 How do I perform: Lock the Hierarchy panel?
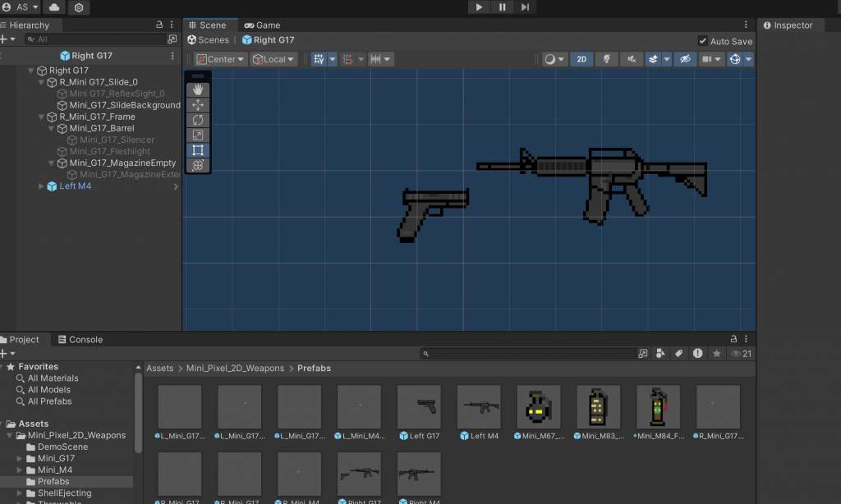[159, 25]
